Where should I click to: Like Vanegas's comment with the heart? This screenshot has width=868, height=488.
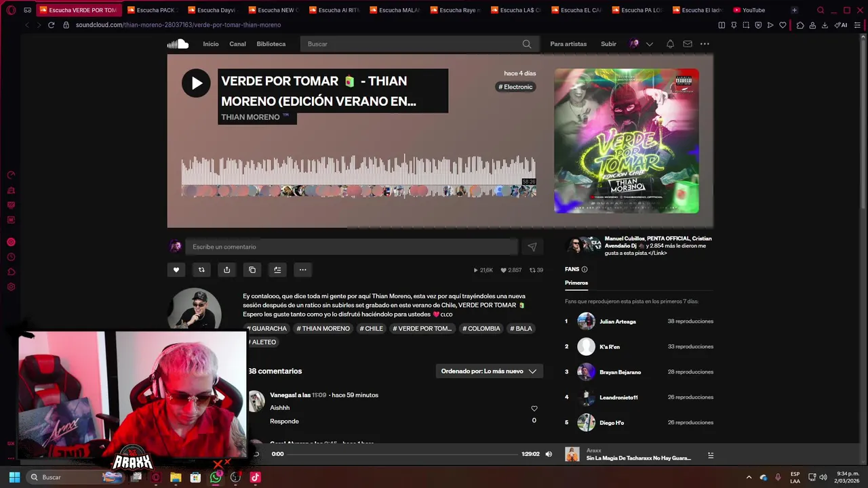534,409
